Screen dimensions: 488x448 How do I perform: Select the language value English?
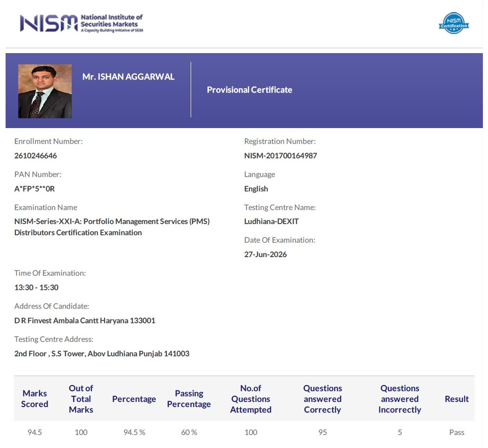[256, 189]
